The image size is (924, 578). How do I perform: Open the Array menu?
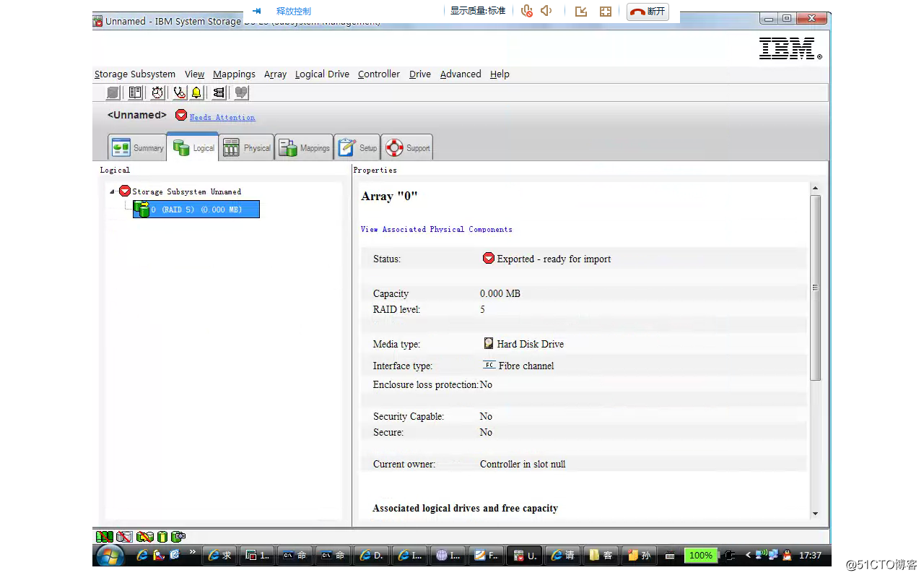click(x=275, y=74)
